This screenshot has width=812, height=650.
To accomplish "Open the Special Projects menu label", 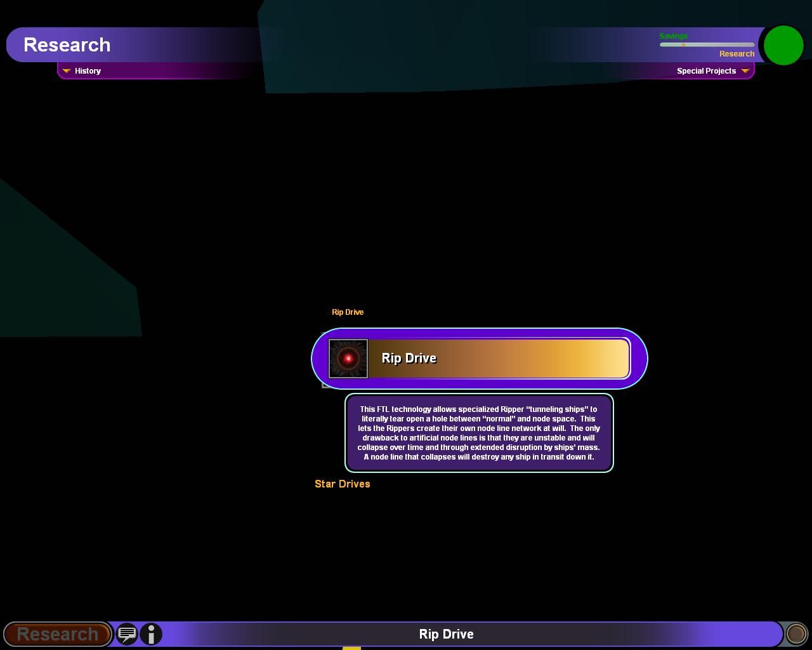I will (706, 71).
